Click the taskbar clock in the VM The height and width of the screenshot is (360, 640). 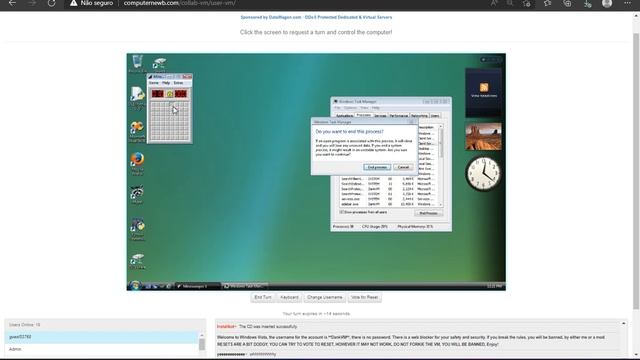coord(494,286)
